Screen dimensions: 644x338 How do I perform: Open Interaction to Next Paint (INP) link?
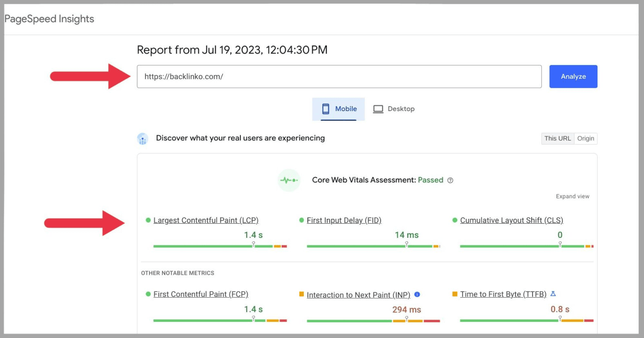click(358, 295)
